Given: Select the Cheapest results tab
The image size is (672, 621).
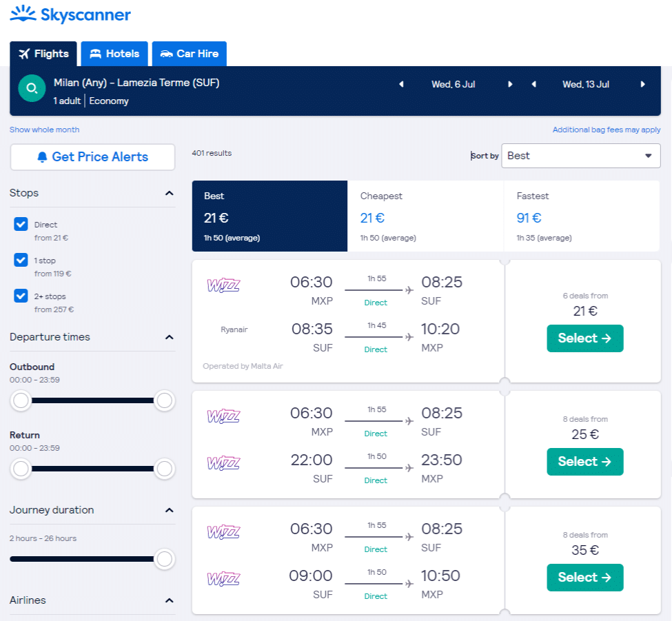Looking at the screenshot, I should click(x=425, y=216).
